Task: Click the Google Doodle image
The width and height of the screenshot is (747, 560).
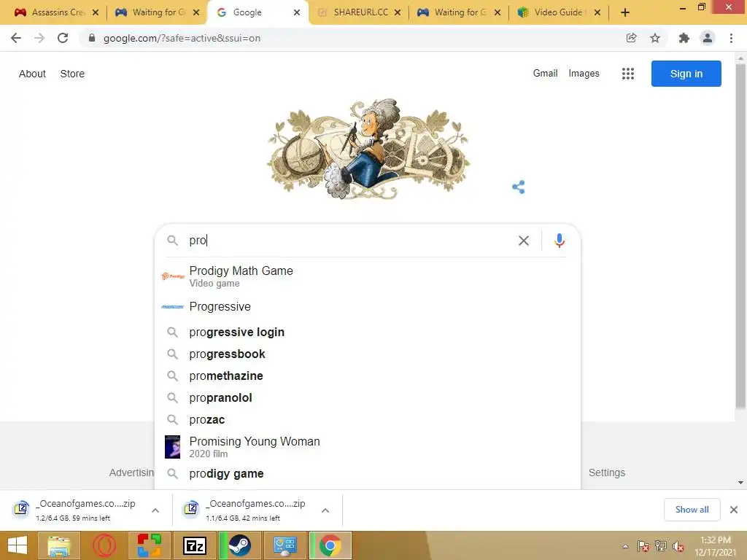Action: click(368, 149)
